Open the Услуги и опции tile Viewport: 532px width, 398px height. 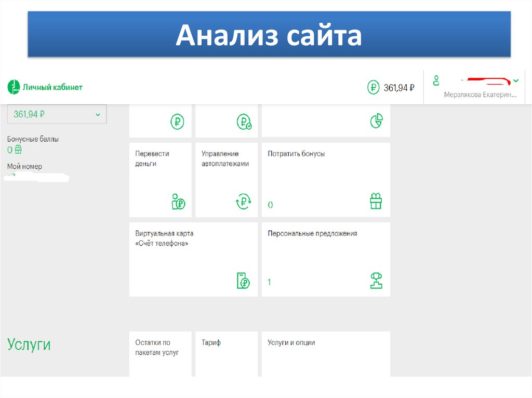click(x=325, y=354)
